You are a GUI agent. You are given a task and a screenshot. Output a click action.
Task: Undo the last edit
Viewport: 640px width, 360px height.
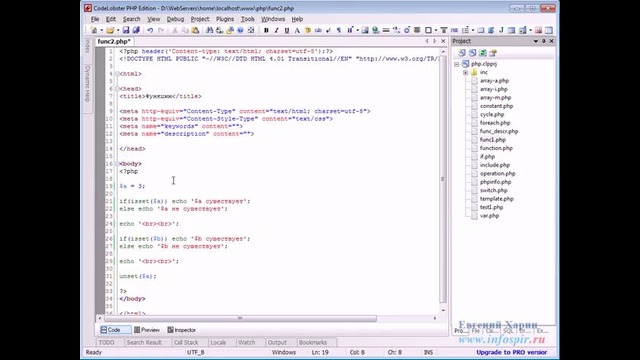150,30
